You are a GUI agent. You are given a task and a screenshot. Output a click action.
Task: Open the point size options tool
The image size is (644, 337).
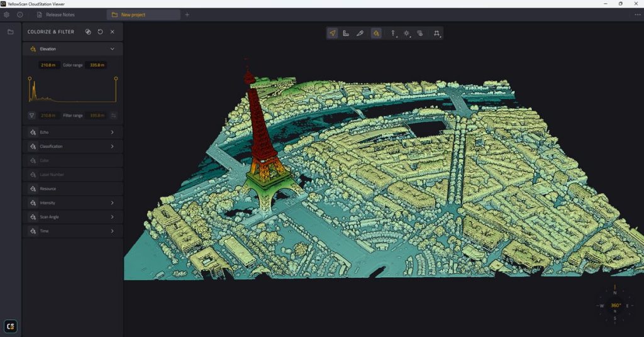point(393,33)
